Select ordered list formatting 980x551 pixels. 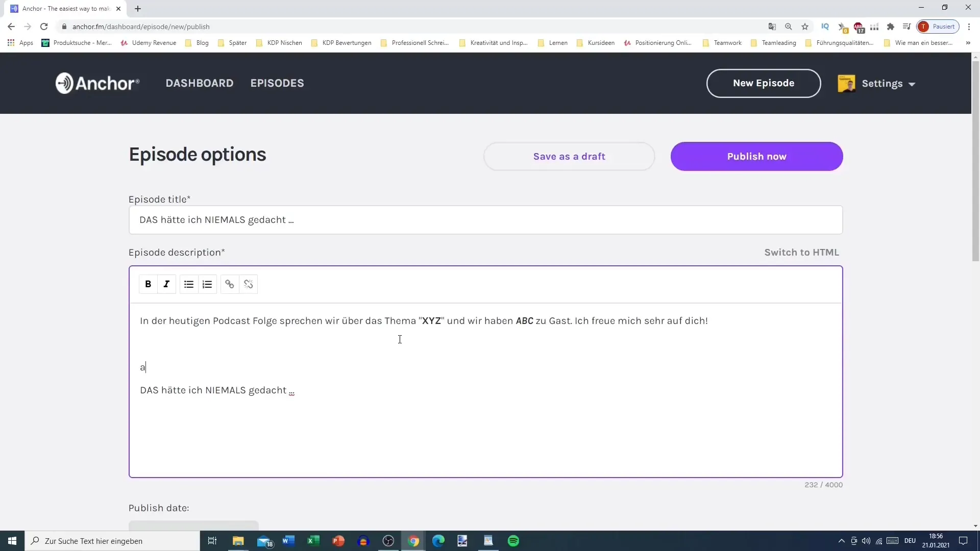(x=207, y=283)
